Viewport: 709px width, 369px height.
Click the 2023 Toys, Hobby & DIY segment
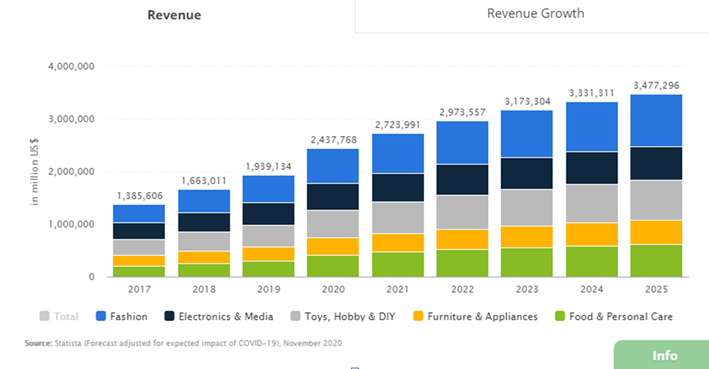(x=527, y=208)
